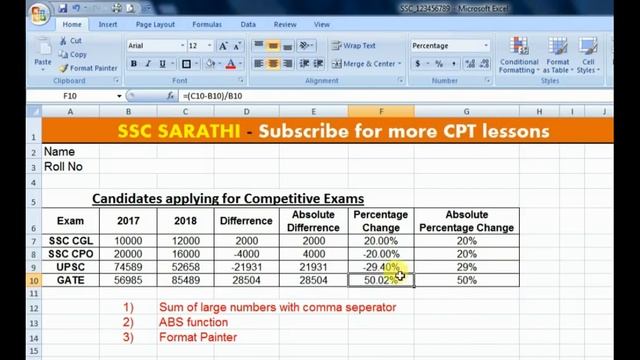Click the Decrease Indent icon
This screenshot has height=360, width=640.
point(304,64)
